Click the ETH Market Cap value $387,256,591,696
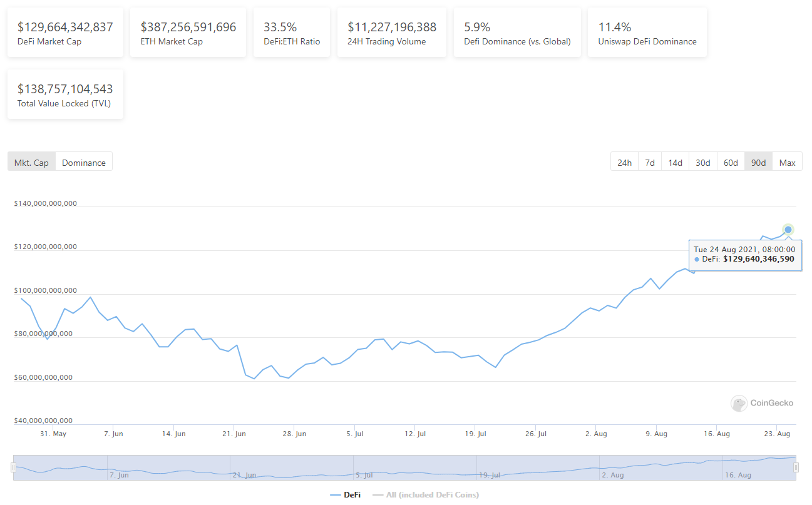The width and height of the screenshot is (812, 505). (x=188, y=27)
